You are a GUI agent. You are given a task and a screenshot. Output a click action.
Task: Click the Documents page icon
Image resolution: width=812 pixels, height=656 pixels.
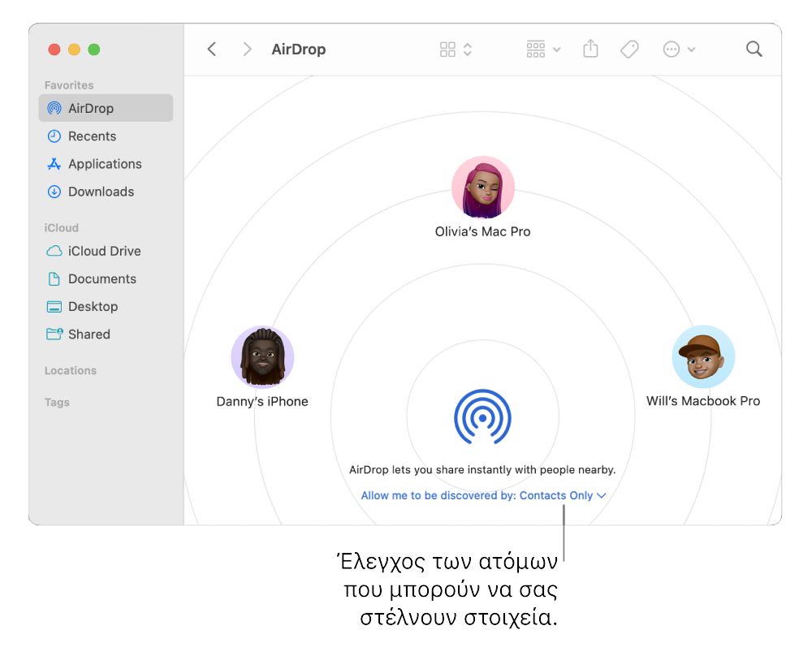click(x=54, y=279)
